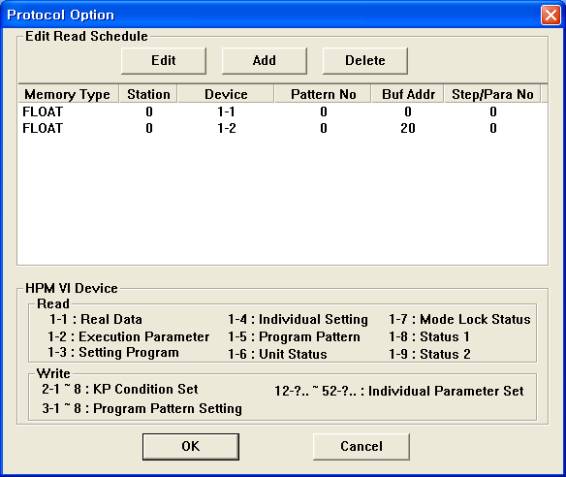Close the Protocol Option window
The height and width of the screenshot is (477, 566).
coord(550,15)
